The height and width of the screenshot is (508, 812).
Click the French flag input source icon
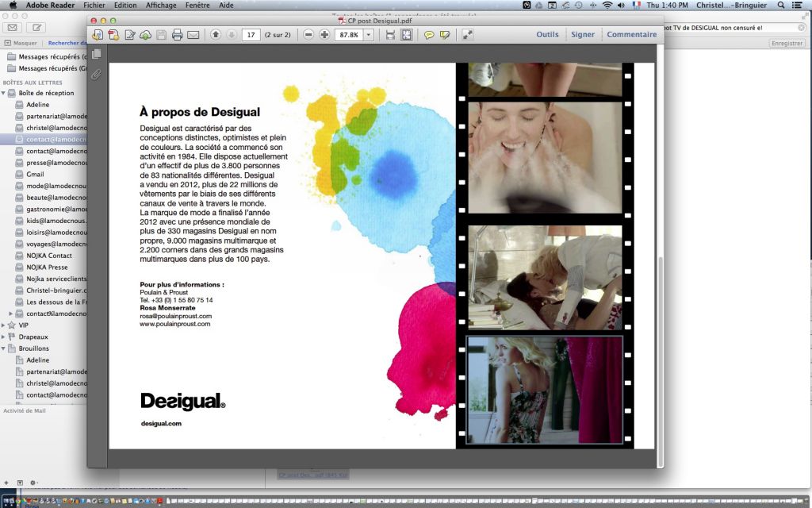(x=636, y=6)
